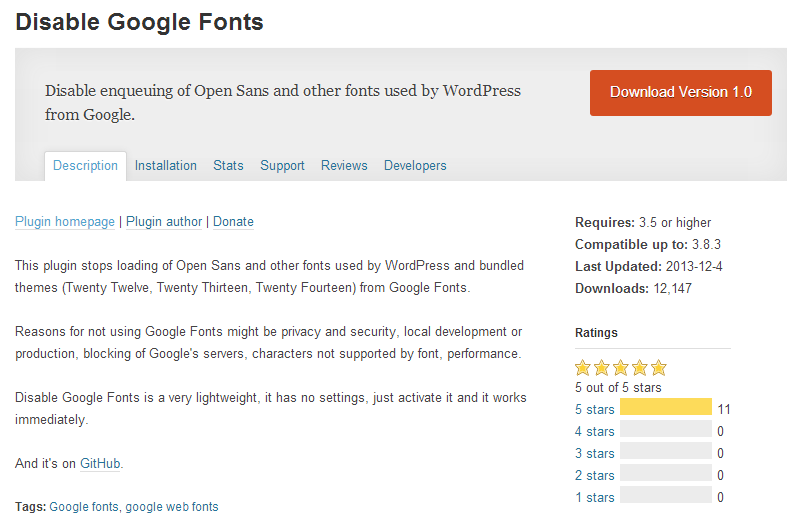Select the Description tab

85,166
